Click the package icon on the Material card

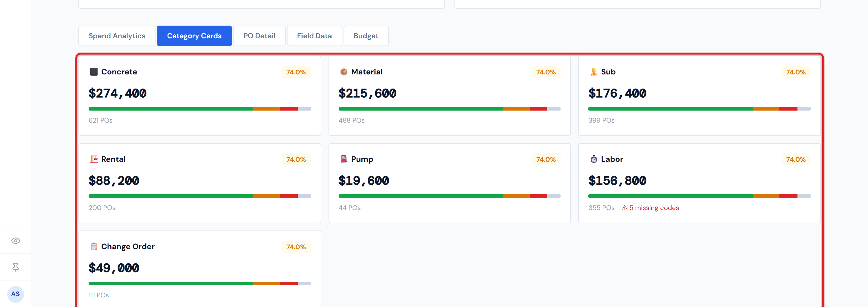click(344, 71)
